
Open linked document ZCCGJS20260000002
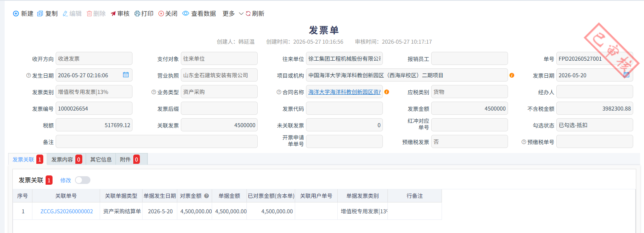pyautogui.click(x=67, y=211)
